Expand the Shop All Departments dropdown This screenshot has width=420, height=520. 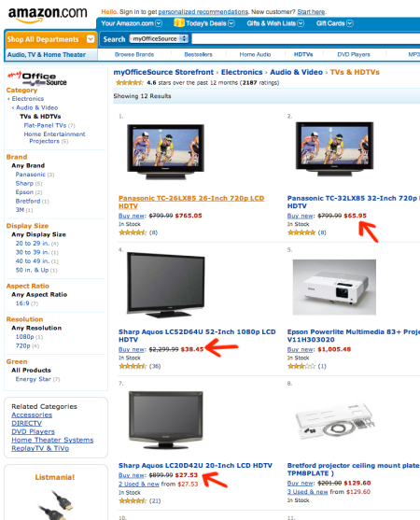tap(91, 39)
